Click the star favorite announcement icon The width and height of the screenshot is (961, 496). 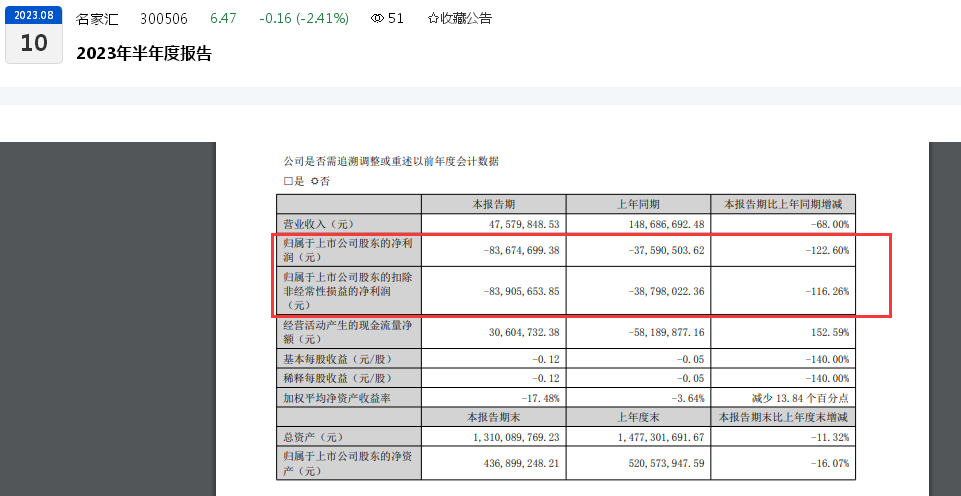point(433,18)
